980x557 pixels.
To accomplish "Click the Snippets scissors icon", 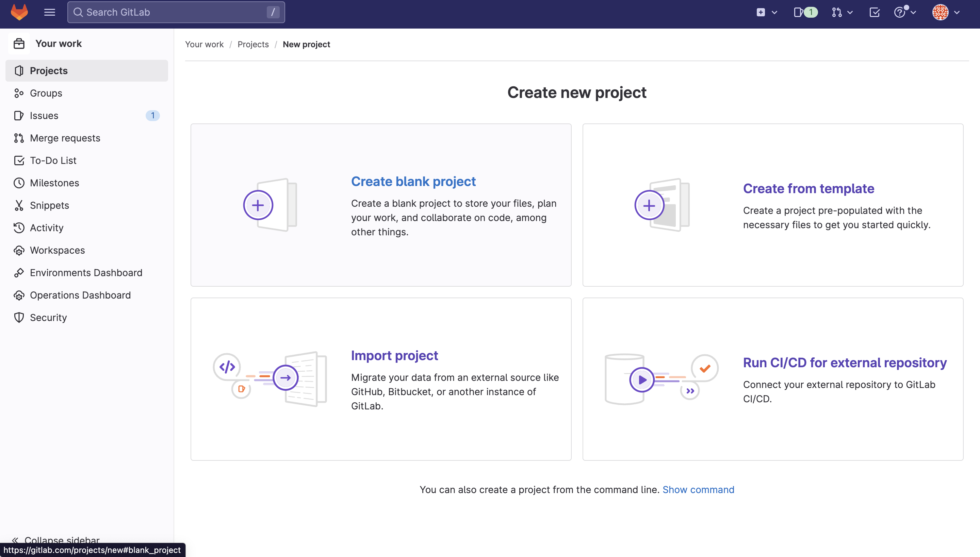I will click(19, 205).
